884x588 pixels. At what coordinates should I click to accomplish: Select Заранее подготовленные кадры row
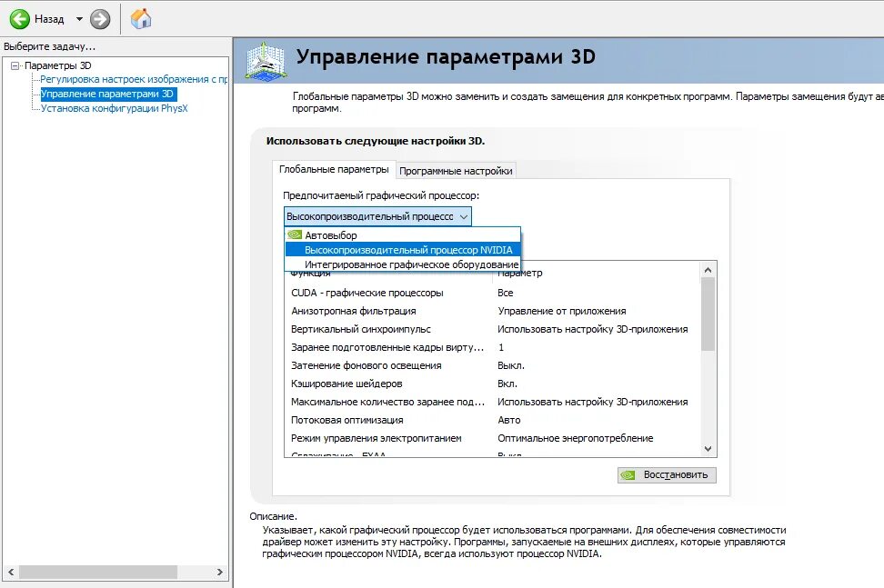click(x=493, y=347)
